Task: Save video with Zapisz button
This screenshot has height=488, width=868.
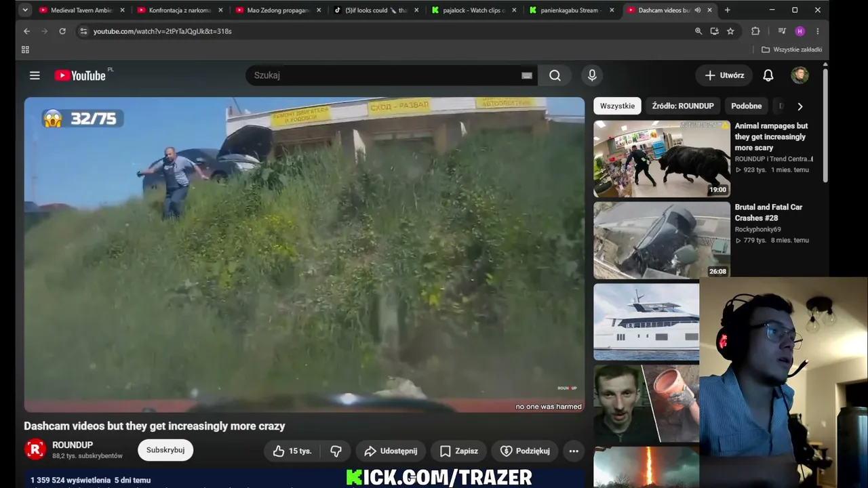Action: [x=458, y=451]
